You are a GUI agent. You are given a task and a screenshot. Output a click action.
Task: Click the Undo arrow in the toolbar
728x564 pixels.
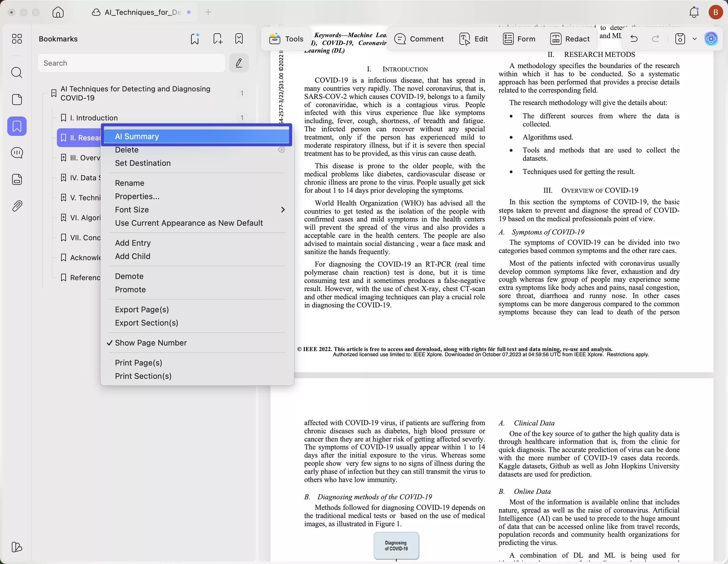pos(633,39)
